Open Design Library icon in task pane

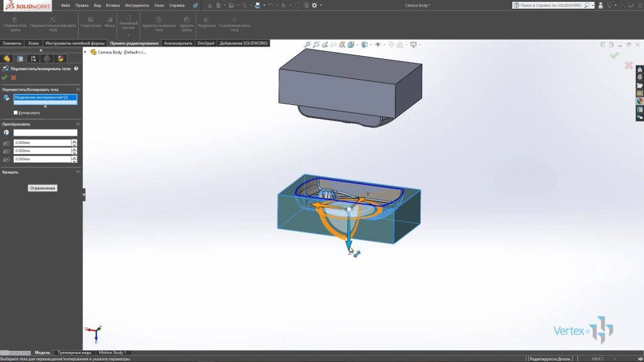[x=640, y=77]
